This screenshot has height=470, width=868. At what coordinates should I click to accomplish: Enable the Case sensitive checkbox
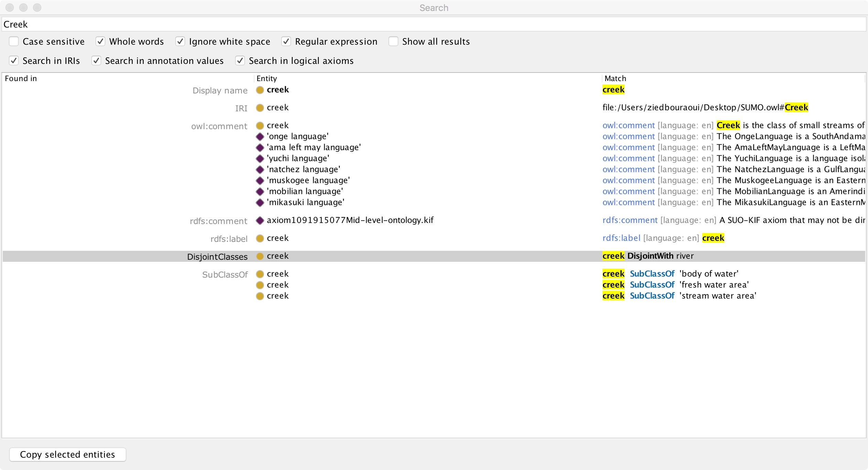point(14,42)
